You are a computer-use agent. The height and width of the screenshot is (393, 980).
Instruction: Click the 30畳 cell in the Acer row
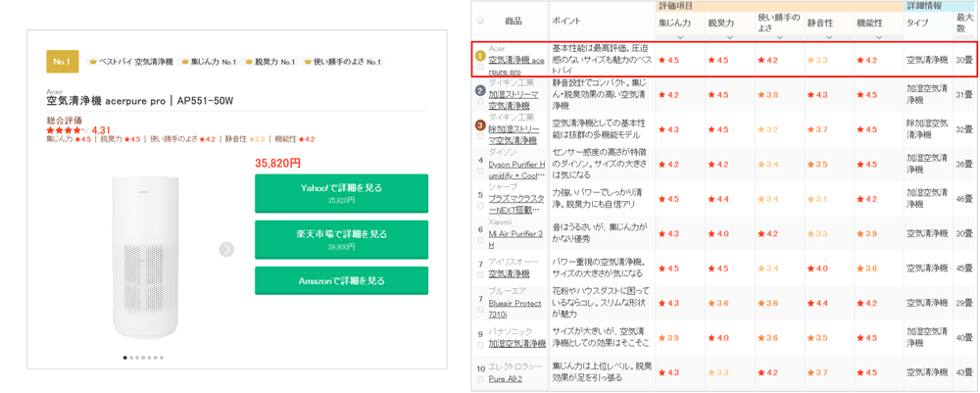pos(964,60)
